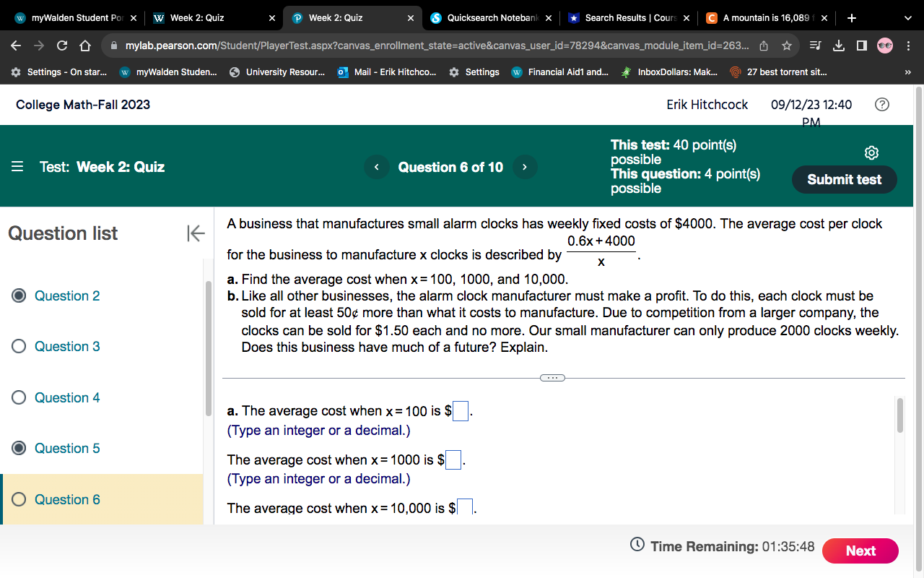Select the Question 3 radio button
Image resolution: width=924 pixels, height=578 pixels.
(x=20, y=346)
